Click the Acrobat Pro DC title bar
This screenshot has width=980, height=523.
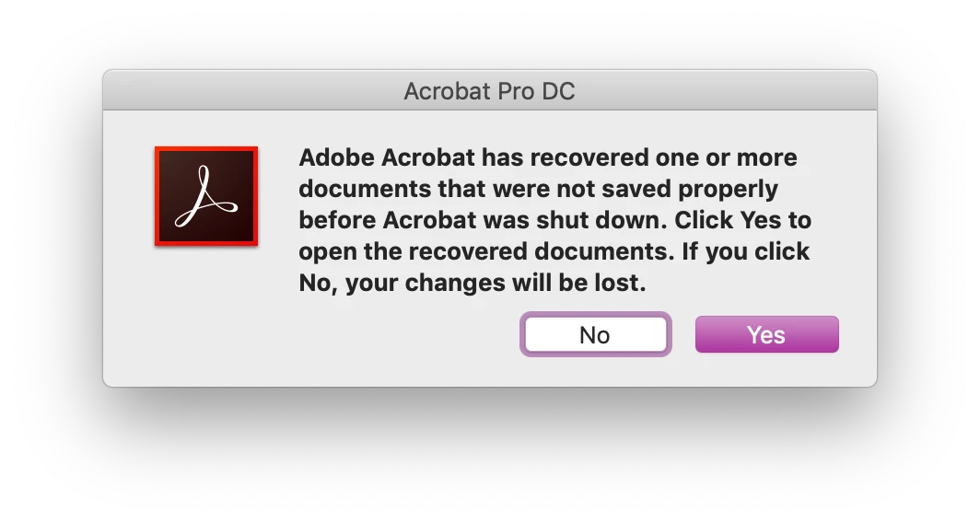pyautogui.click(x=490, y=90)
